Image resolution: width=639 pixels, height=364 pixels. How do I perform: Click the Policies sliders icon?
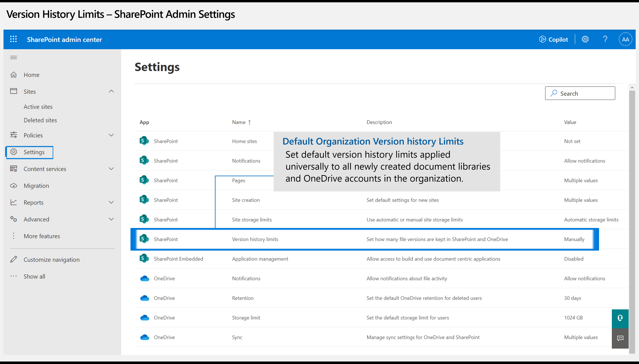[x=13, y=135]
